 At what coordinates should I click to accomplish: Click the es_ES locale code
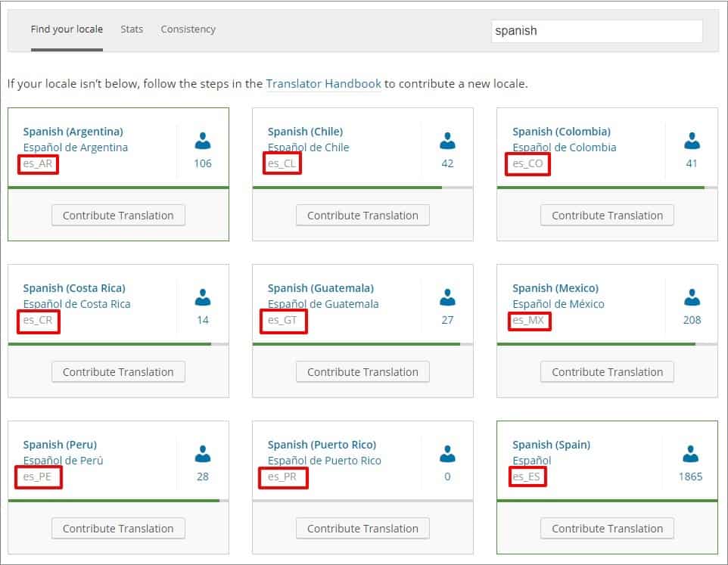pyautogui.click(x=527, y=477)
